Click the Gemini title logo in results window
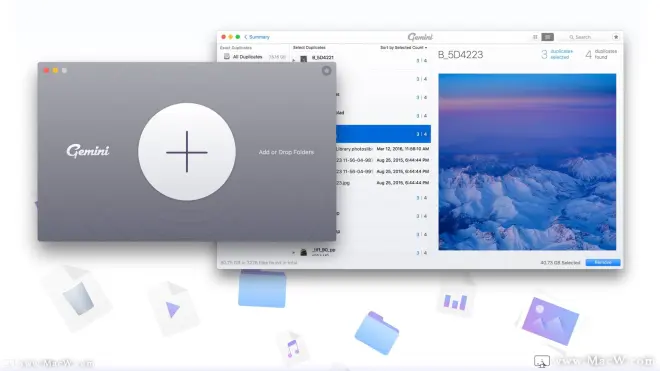660x371 pixels. point(420,37)
